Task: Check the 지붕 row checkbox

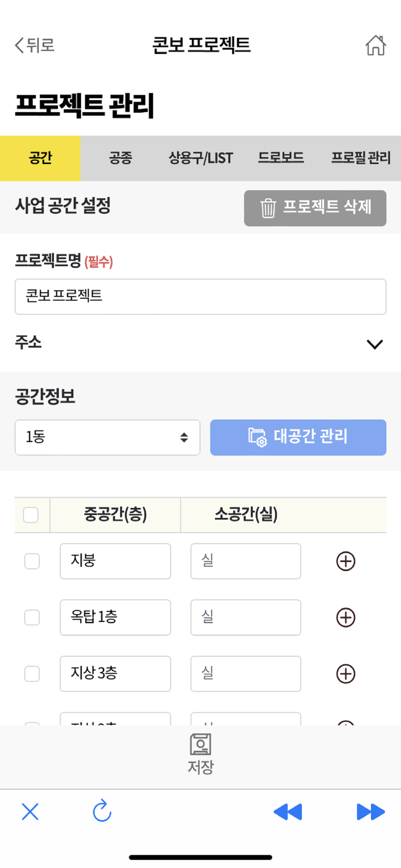Action: (x=32, y=561)
